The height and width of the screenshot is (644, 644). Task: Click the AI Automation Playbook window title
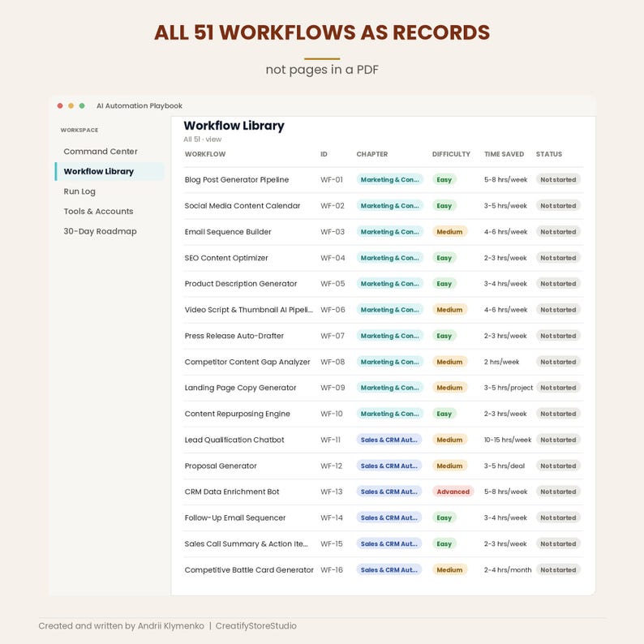(140, 105)
